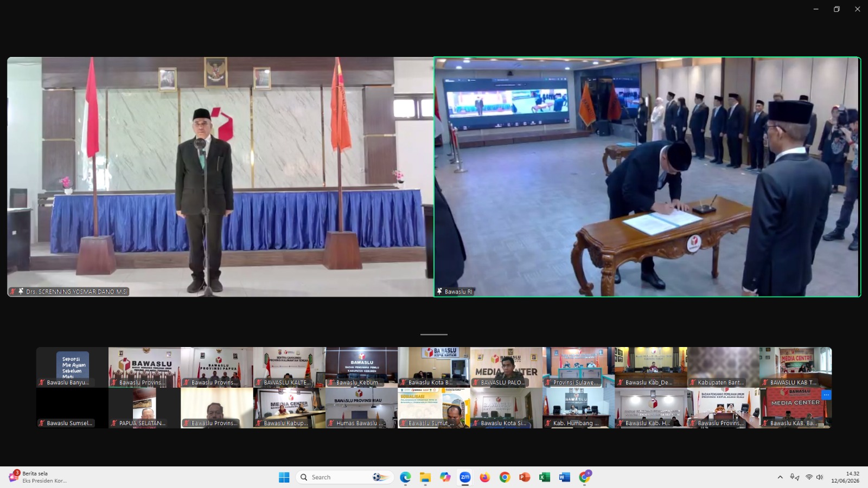Launch Microsoft Edge from the taskbar
The height and width of the screenshot is (488, 868).
(x=405, y=477)
